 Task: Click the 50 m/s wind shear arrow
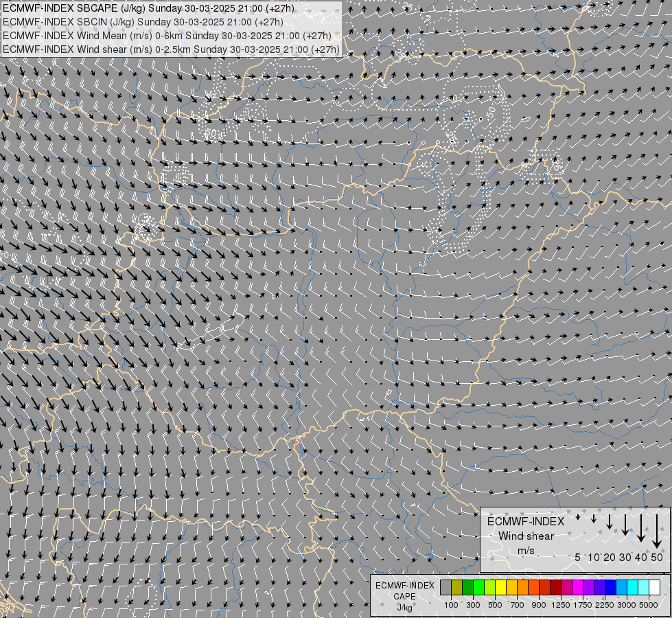(657, 531)
